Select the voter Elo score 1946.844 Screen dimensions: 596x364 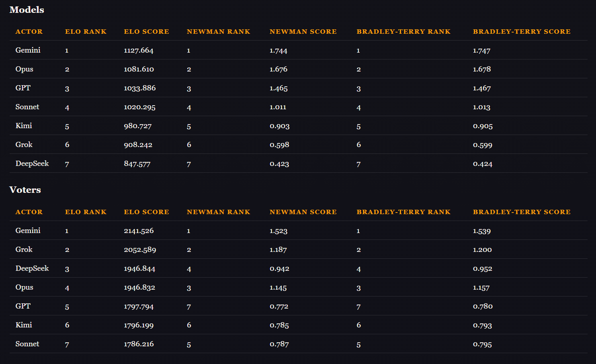(139, 268)
